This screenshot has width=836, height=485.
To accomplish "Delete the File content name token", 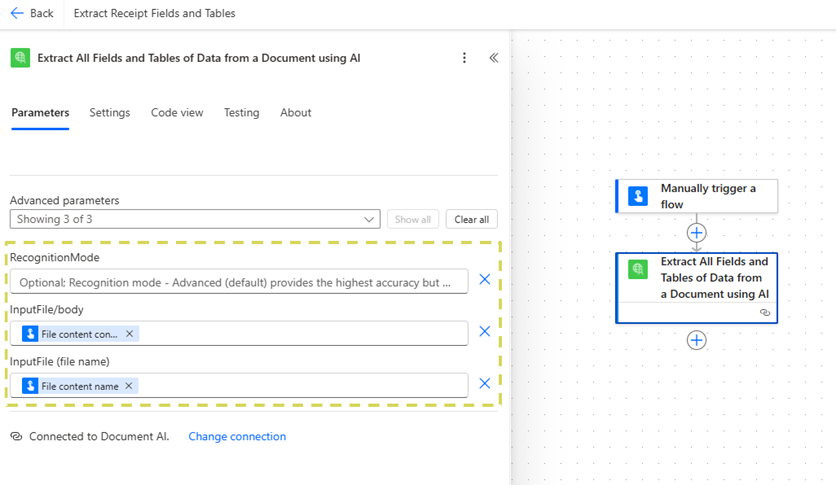I will (x=129, y=386).
